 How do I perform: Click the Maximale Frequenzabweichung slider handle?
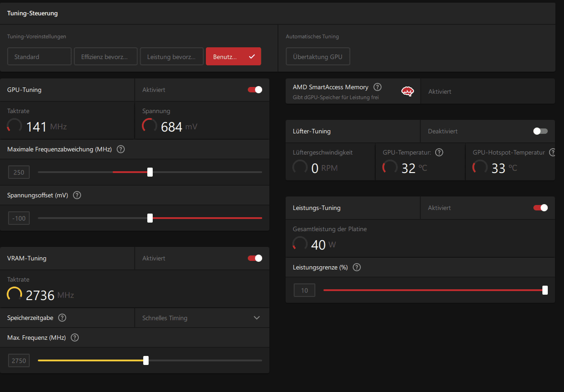[150, 172]
